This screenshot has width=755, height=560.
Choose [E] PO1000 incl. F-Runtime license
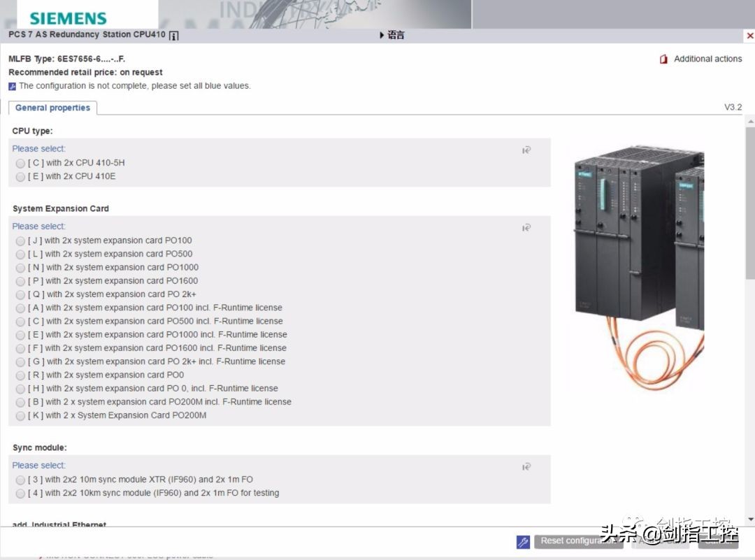(x=20, y=335)
